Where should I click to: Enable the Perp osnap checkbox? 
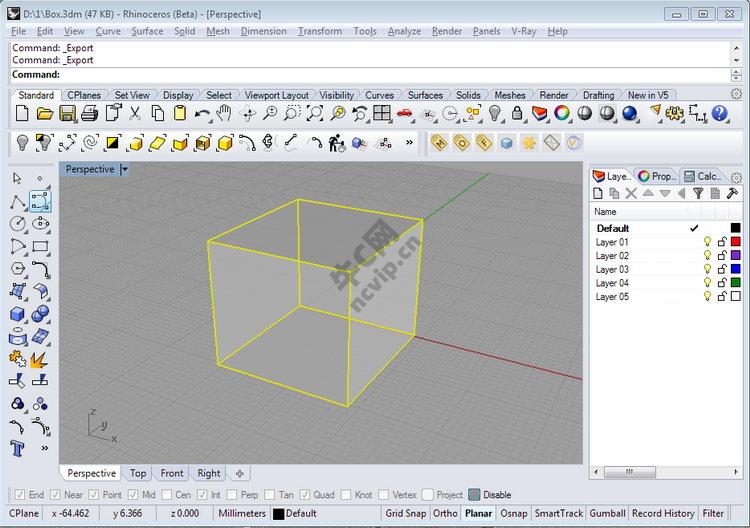[232, 495]
